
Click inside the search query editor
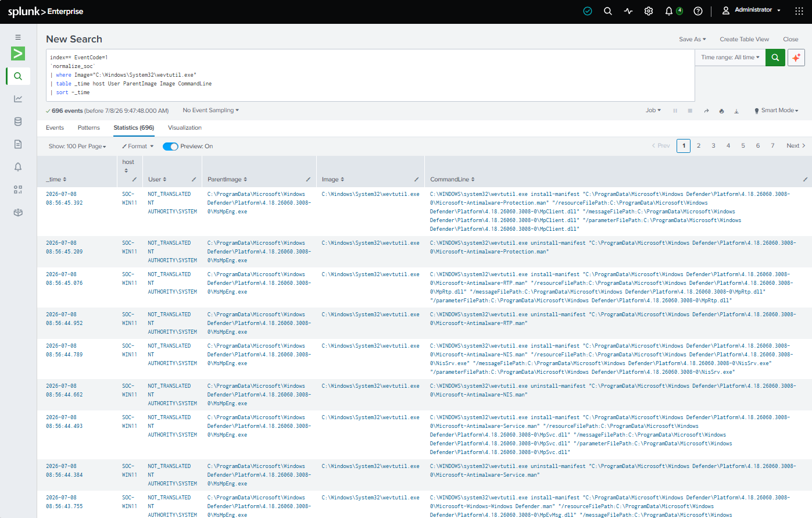pyautogui.click(x=370, y=75)
